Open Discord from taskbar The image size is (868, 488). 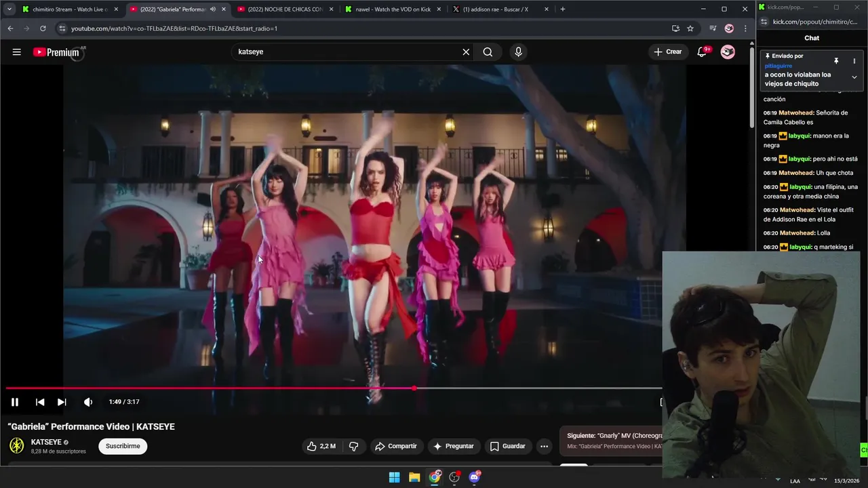[x=475, y=477]
